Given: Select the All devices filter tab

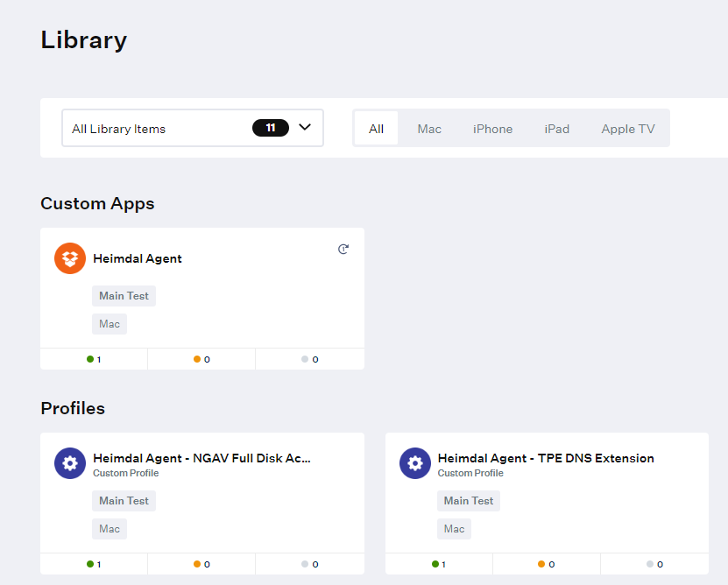Looking at the screenshot, I should click(376, 129).
